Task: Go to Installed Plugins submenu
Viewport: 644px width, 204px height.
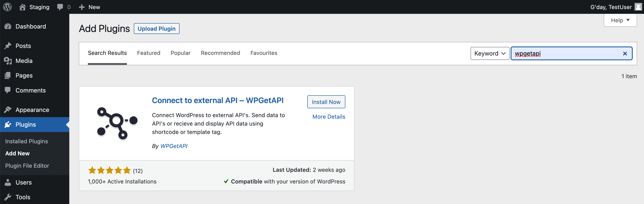Action: coord(26,141)
